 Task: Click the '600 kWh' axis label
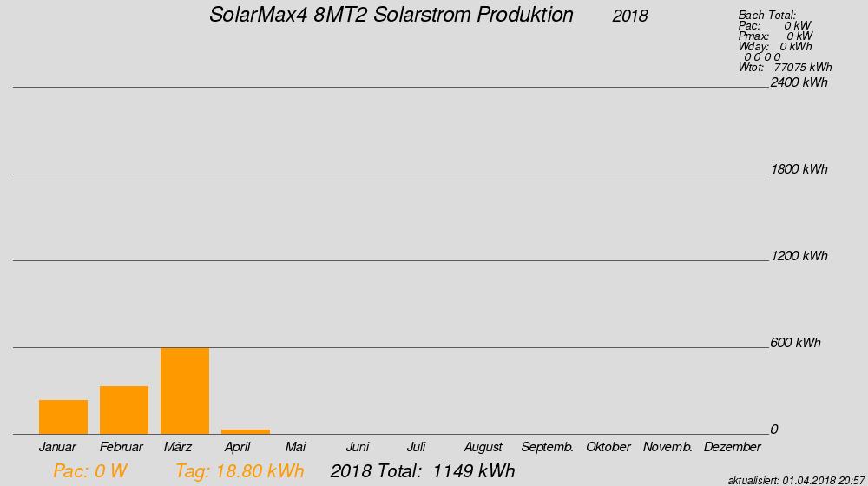click(x=795, y=343)
